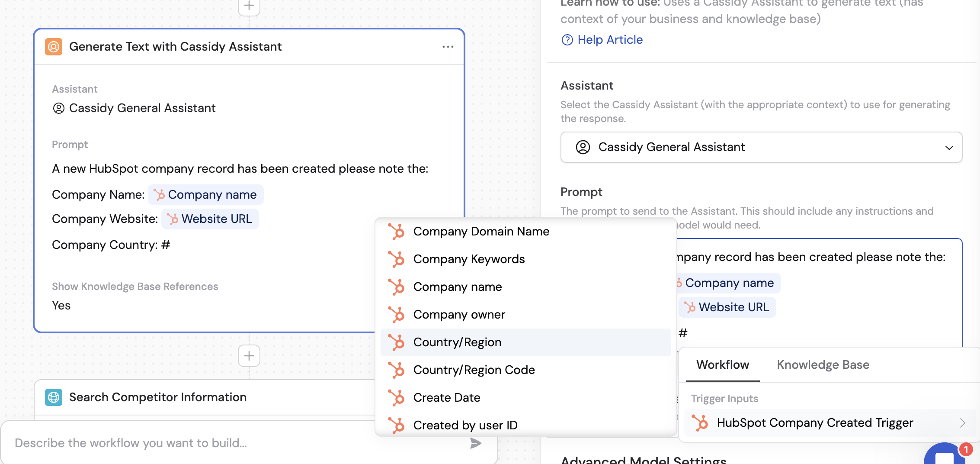Screen dimensions: 980x464
Task: Click the Website URL token chip
Action: point(210,219)
